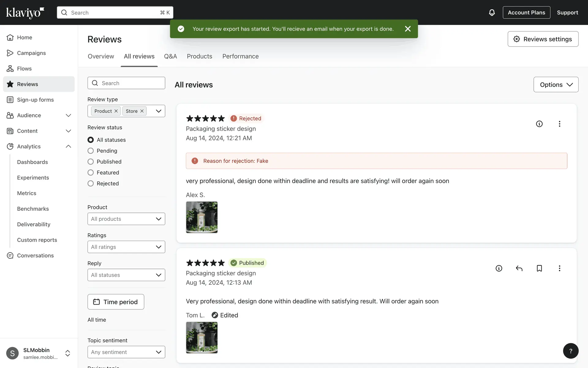Screen dimensions: 588x368
Task: Switch to the Q&A tab
Action: coord(170,56)
